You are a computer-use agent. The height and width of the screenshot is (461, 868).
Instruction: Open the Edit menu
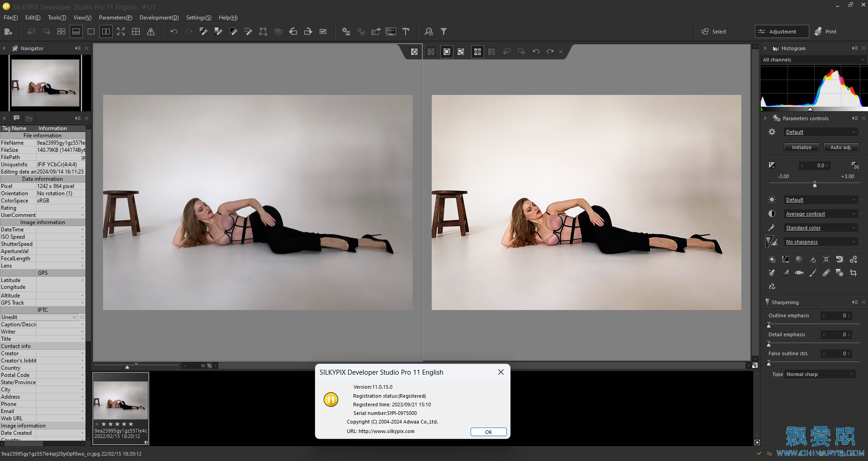click(x=33, y=18)
